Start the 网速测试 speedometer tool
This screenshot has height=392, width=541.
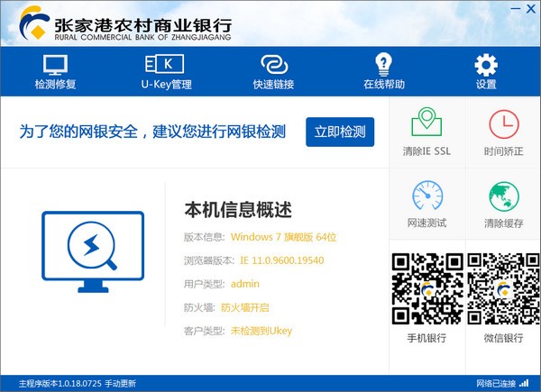427,204
